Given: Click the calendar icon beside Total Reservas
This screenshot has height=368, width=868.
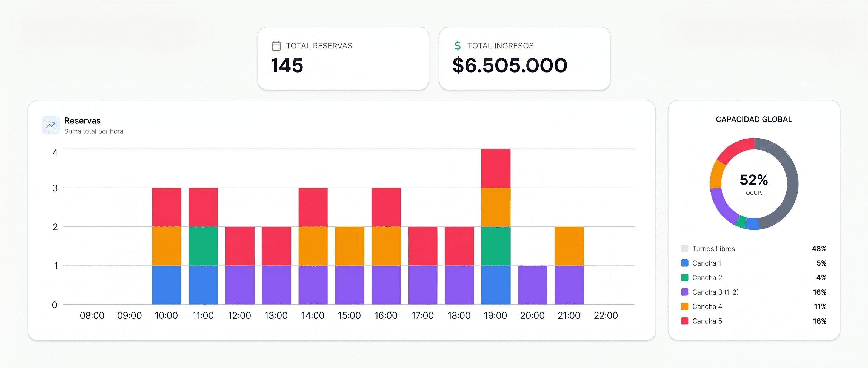Looking at the screenshot, I should click(x=276, y=46).
